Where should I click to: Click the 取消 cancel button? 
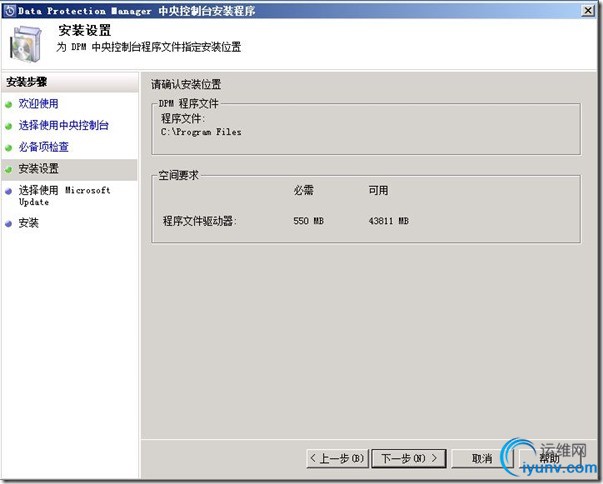pyautogui.click(x=482, y=458)
